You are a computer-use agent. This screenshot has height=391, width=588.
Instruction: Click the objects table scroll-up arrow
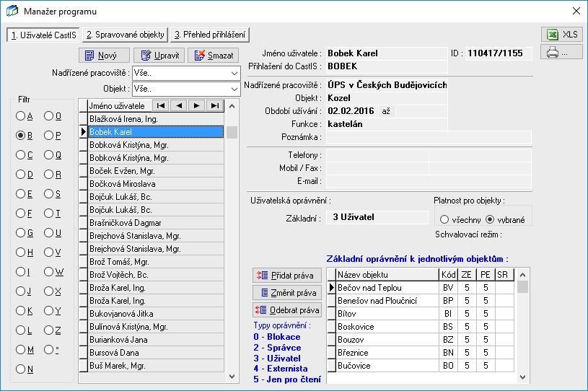coord(523,275)
